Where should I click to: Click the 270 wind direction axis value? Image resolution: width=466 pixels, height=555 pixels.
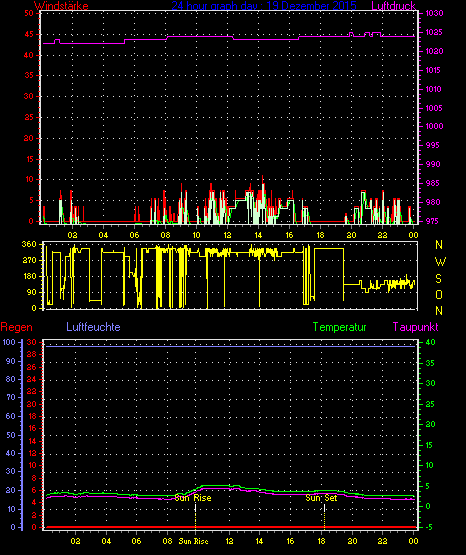point(29,261)
